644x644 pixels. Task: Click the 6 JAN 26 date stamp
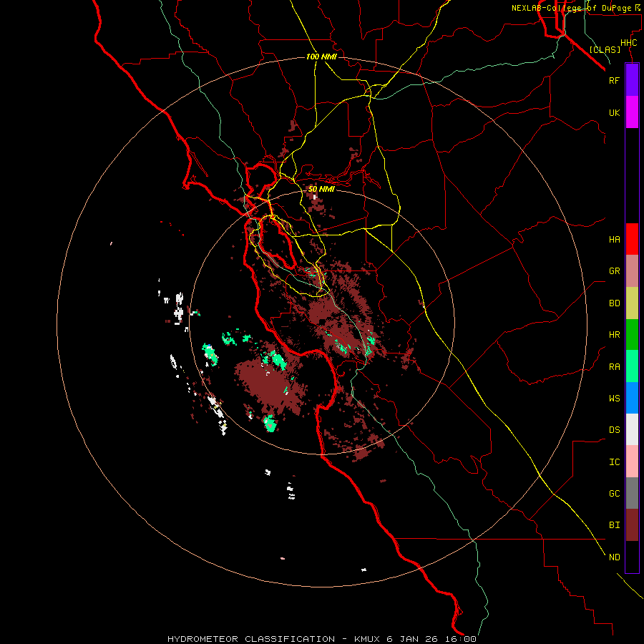(x=413, y=639)
